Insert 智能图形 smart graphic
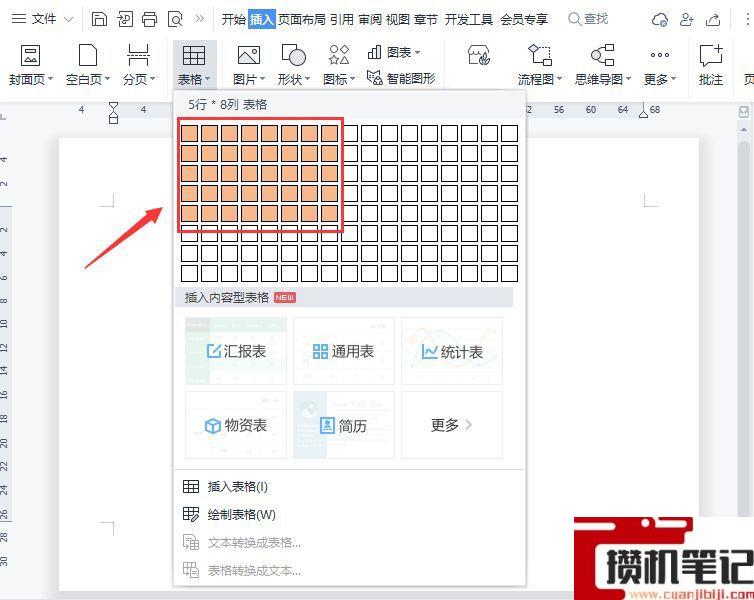754x600 pixels. [401, 78]
